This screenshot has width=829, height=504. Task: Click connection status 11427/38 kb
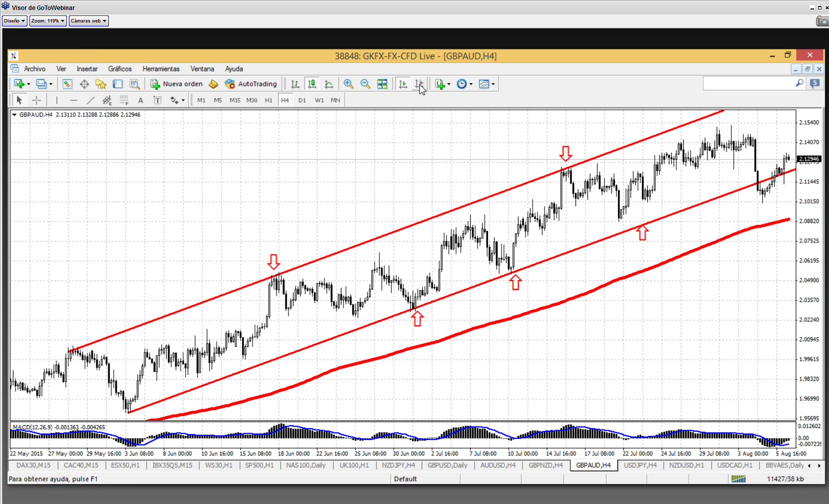click(785, 479)
